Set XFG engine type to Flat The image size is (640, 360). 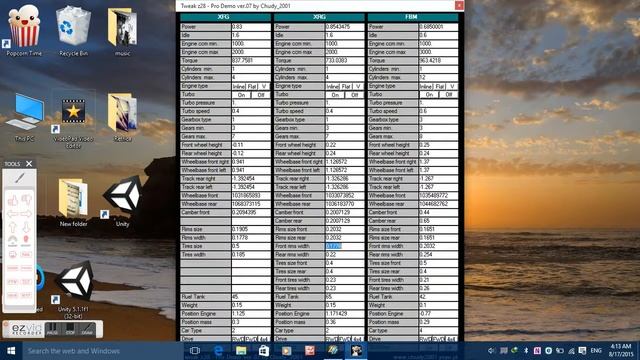click(252, 87)
